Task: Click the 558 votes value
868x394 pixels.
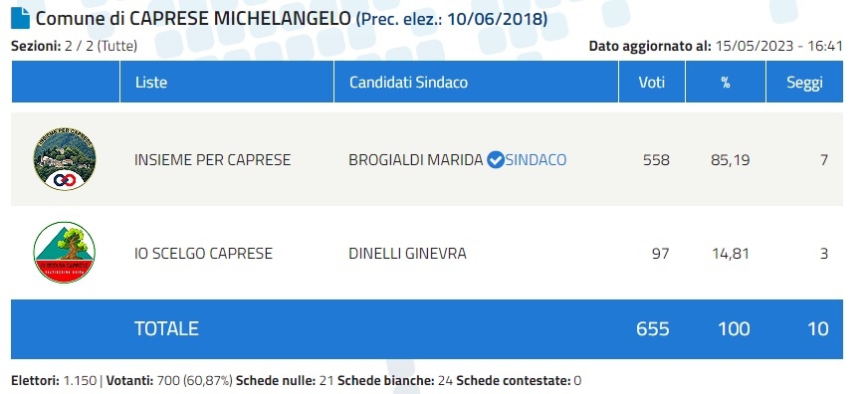Action: [656, 160]
